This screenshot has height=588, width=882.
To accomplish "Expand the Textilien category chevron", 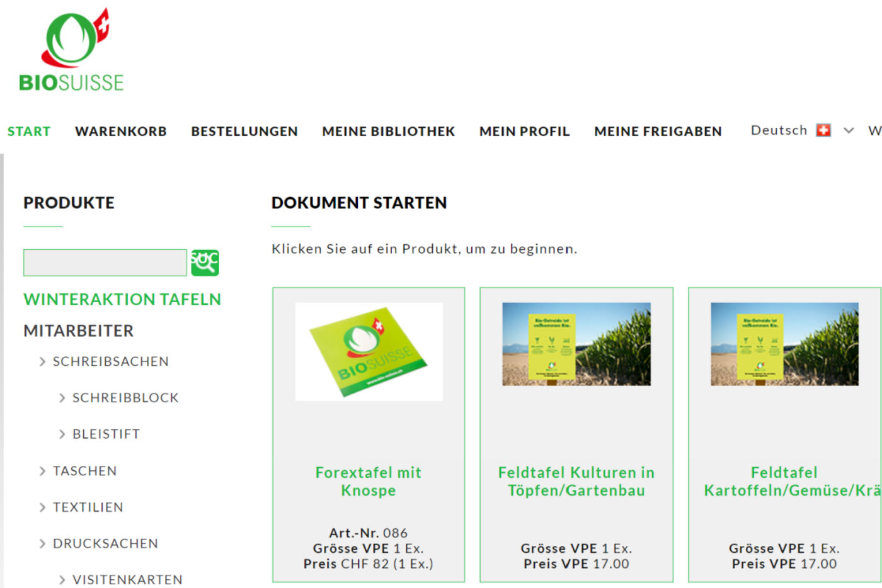I will click(x=42, y=507).
